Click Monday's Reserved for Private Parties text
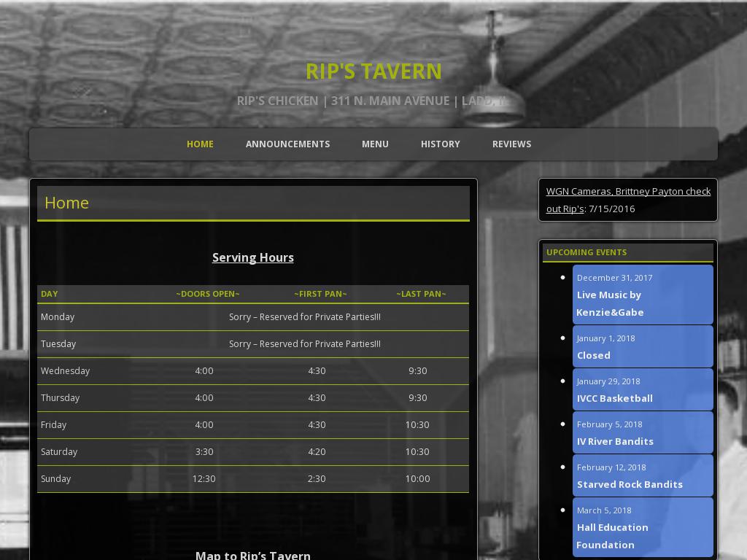Image resolution: width=747 pixels, height=560 pixels. 305,316
